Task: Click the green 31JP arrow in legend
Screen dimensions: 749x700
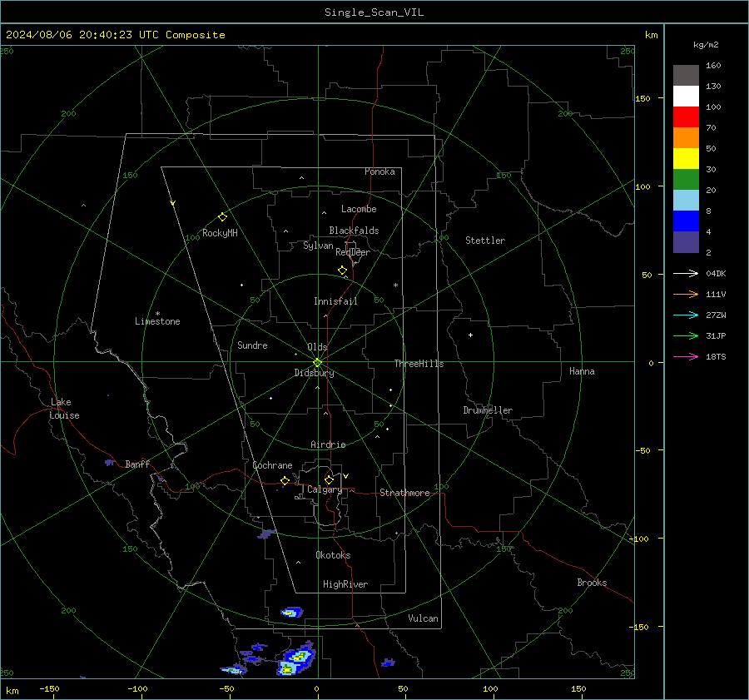Action: [686, 336]
